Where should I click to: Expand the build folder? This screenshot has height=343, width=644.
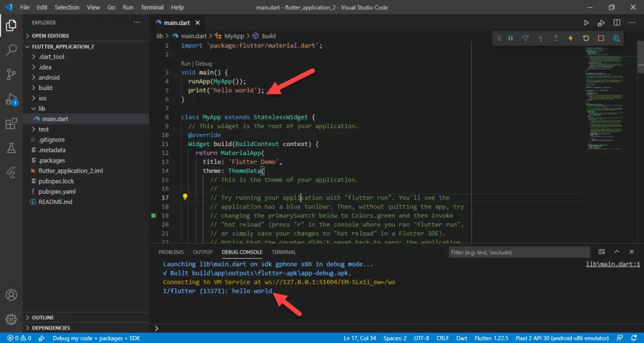[x=86, y=88]
